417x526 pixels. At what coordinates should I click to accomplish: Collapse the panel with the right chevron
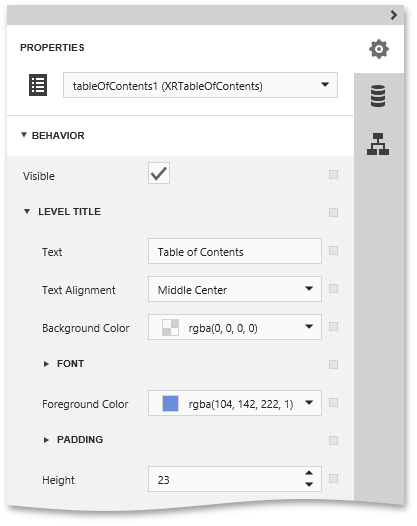pos(394,15)
